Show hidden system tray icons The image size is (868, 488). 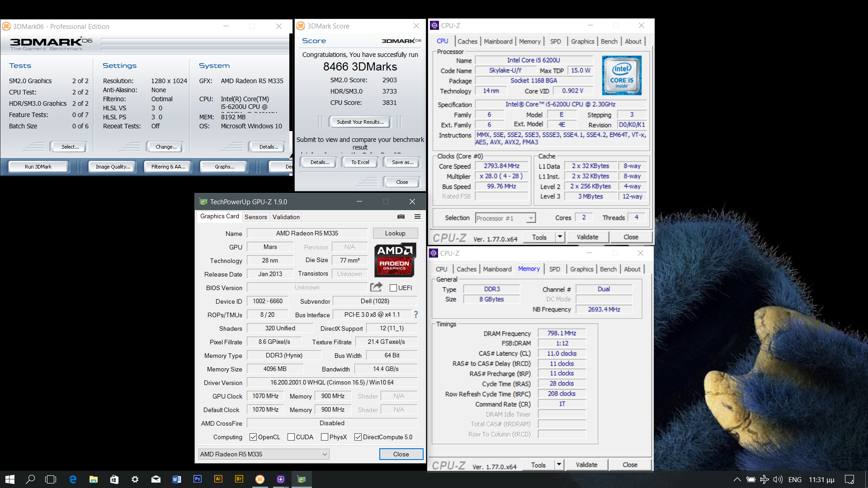point(737,479)
